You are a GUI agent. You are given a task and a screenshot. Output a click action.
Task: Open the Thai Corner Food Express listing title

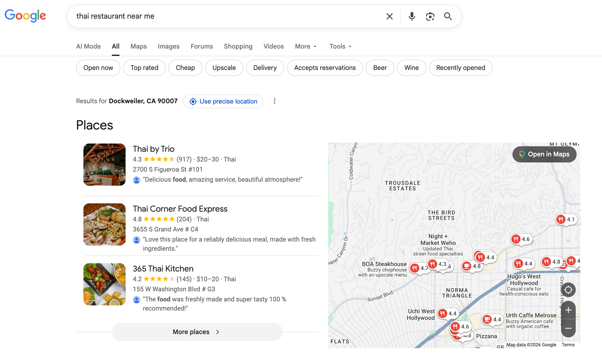click(180, 209)
